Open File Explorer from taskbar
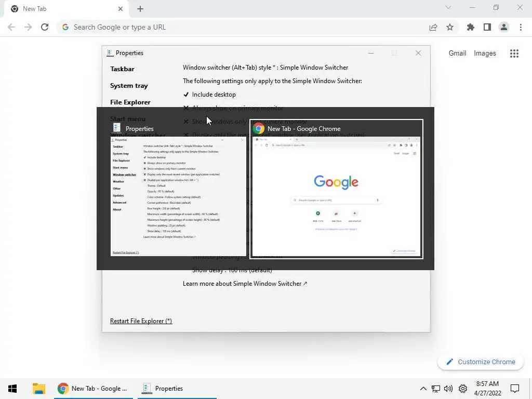Image resolution: width=532 pixels, height=399 pixels. tap(39, 389)
